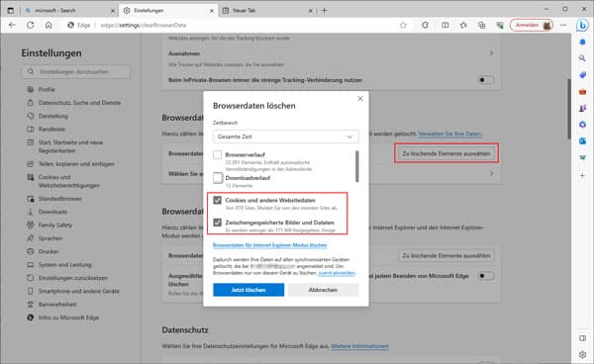Go back with the browser back arrow
The height and width of the screenshot is (364, 594).
point(12,25)
